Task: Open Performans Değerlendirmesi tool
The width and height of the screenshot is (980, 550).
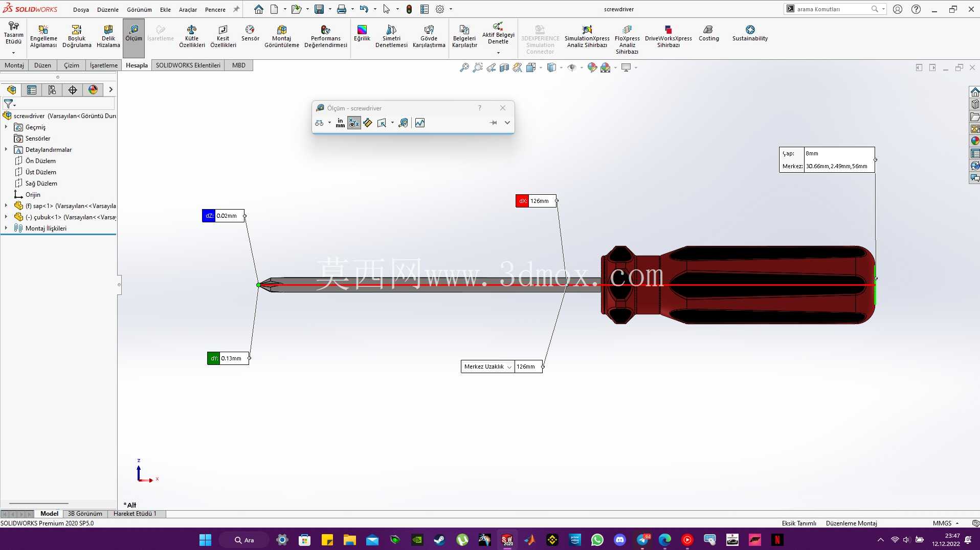Action: click(325, 36)
